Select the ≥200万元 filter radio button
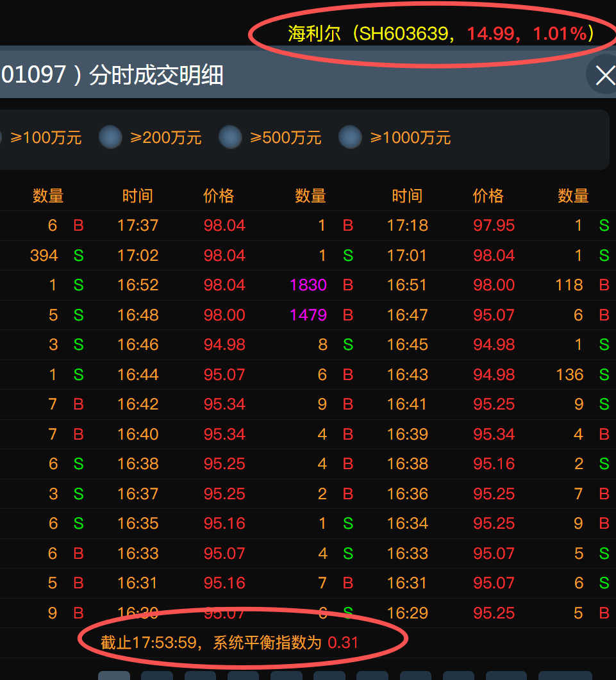The height and width of the screenshot is (680, 616). click(x=110, y=137)
